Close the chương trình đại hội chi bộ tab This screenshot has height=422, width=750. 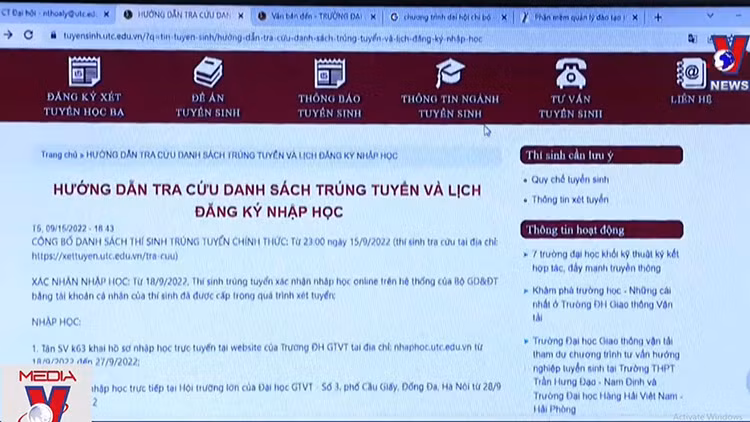click(504, 17)
